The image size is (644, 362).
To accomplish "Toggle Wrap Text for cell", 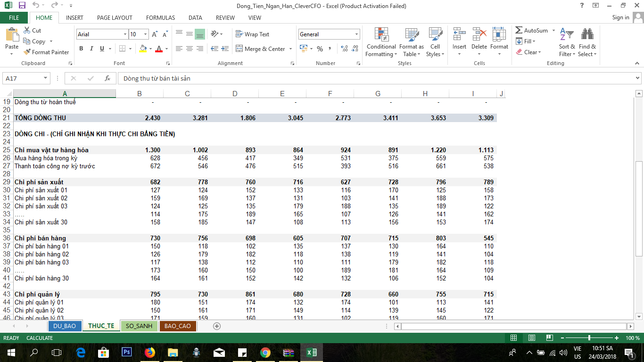I will tap(252, 34).
